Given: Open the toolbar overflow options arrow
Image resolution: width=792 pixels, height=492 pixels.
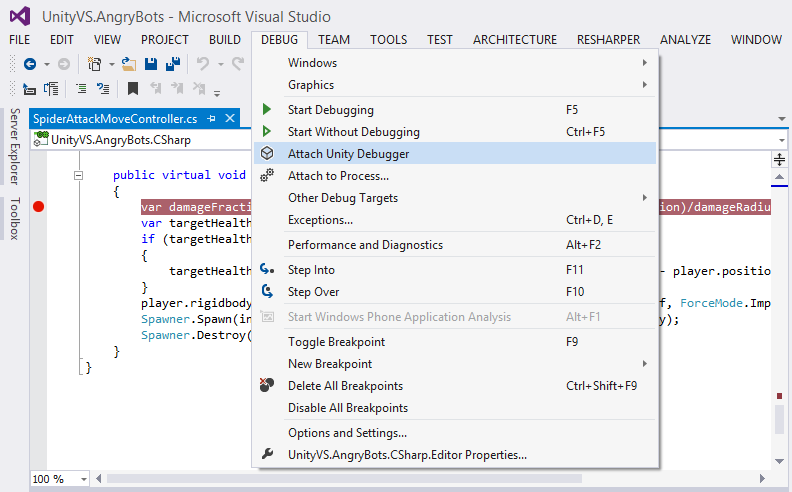Looking at the screenshot, I should coord(217,93).
